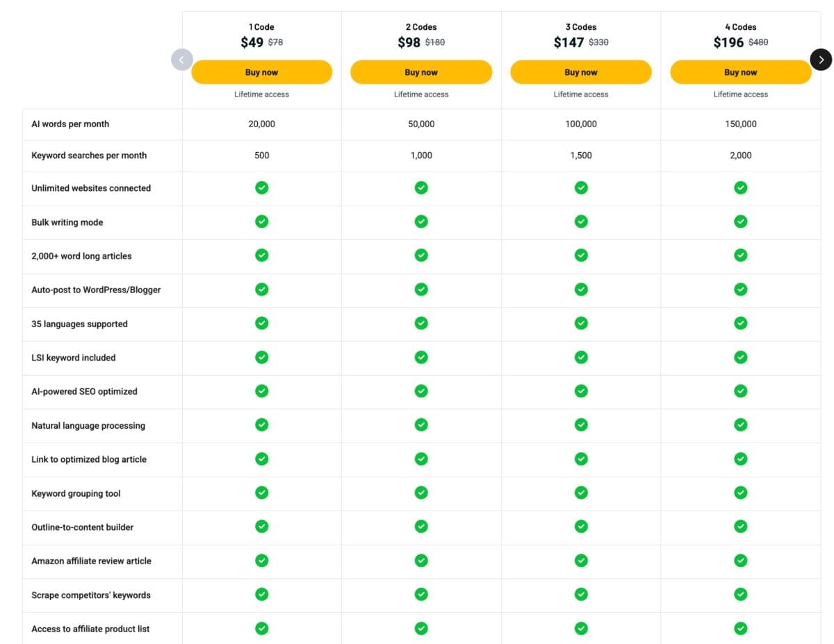Click the $196 price of 4 Codes
The image size is (834, 644).
[x=728, y=42]
